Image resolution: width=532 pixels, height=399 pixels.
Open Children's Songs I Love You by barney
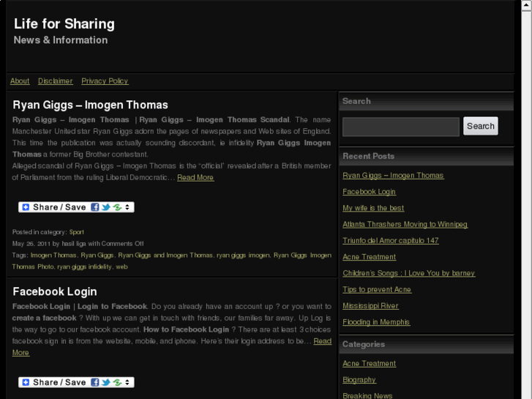409,273
